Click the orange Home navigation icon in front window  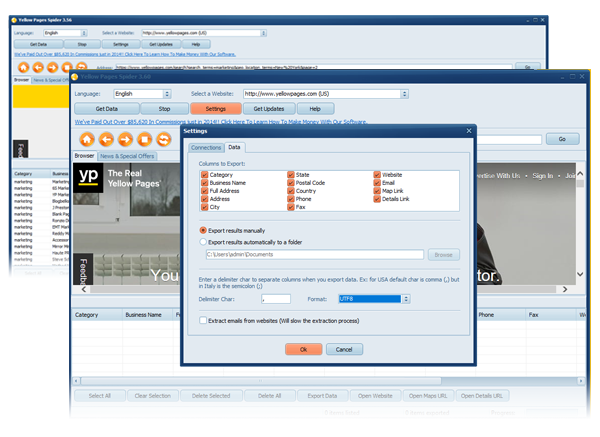point(87,139)
